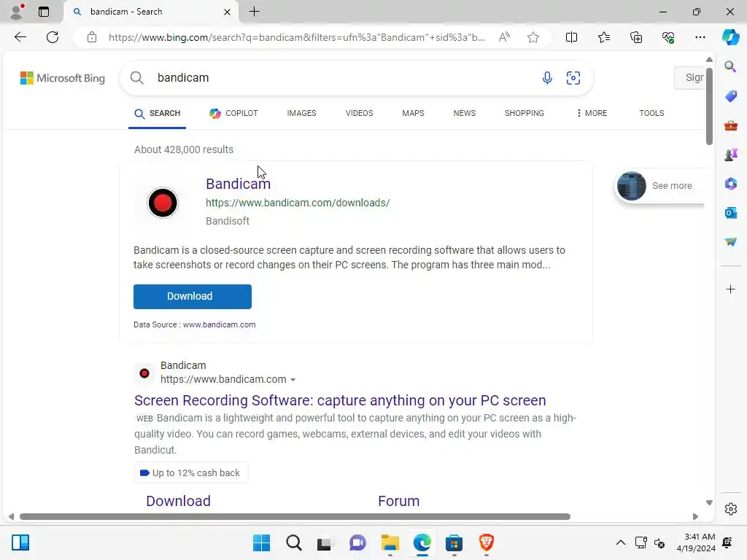Open the Windows Start button
The height and width of the screenshot is (560, 747).
click(x=261, y=542)
